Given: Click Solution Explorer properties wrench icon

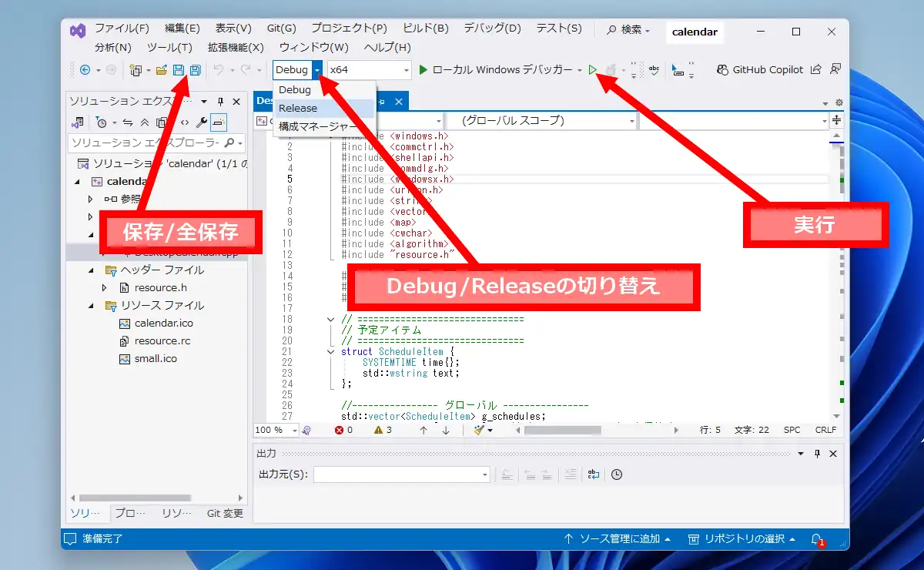Looking at the screenshot, I should [x=202, y=122].
